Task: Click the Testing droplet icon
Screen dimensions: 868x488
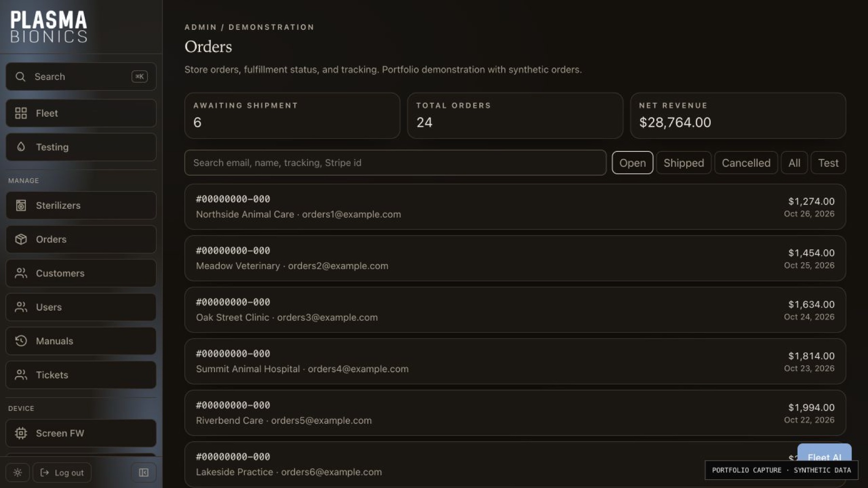Action: click(x=21, y=147)
